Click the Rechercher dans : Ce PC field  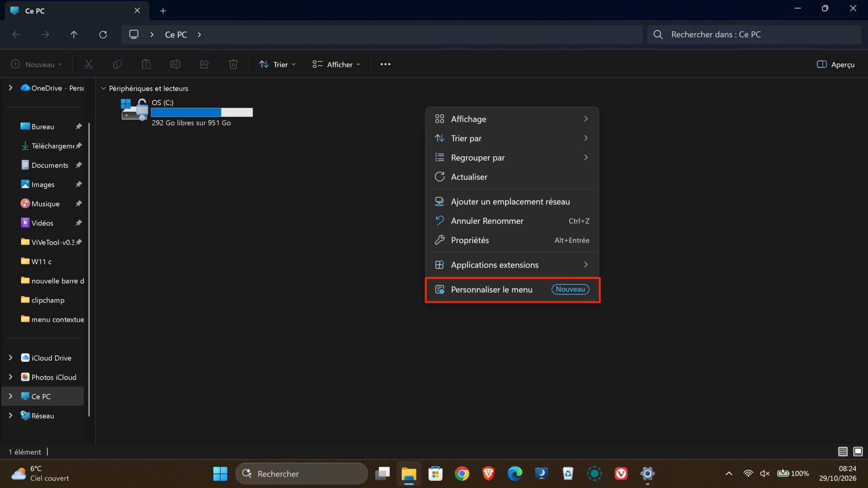[754, 35]
